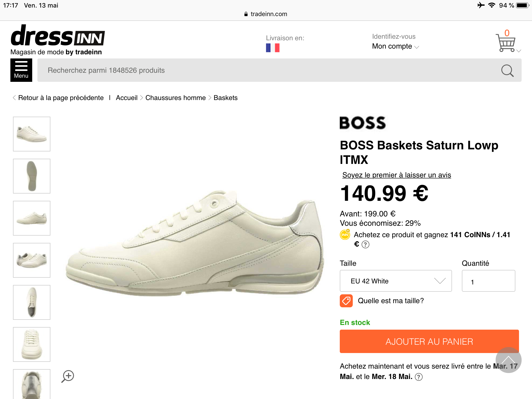Click the French flag delivery icon
Viewport: 532px width, 399px height.
point(272,48)
